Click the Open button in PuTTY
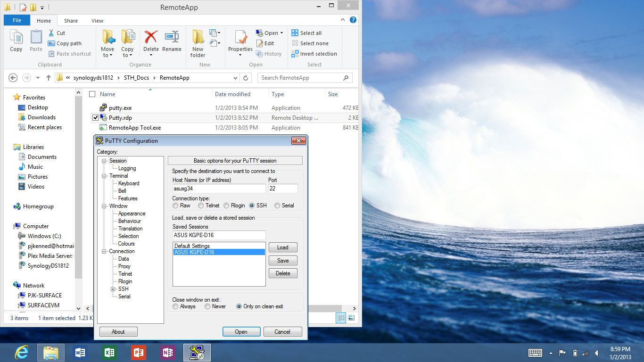This screenshot has width=644, height=362. click(241, 332)
